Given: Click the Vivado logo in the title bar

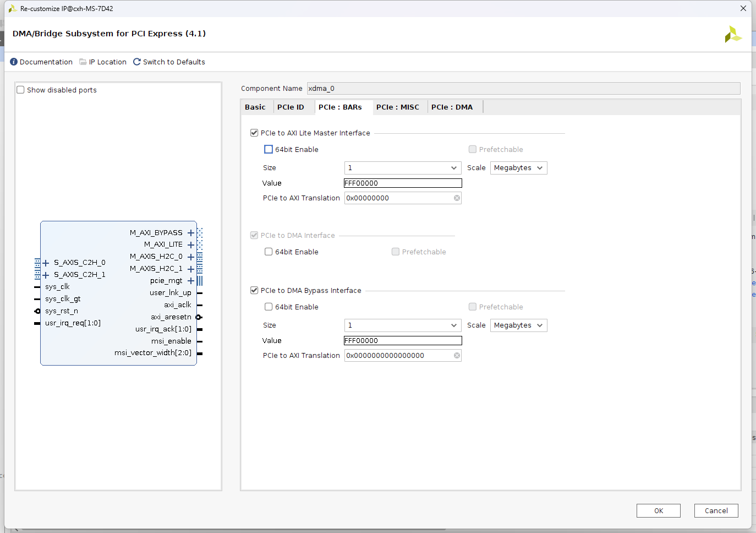Looking at the screenshot, I should 13,8.
